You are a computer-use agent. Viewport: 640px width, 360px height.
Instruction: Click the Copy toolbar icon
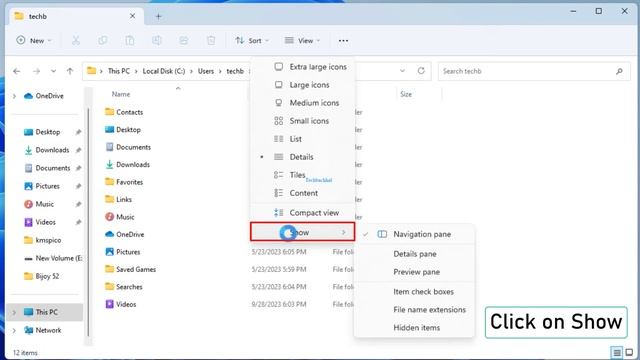[102, 40]
